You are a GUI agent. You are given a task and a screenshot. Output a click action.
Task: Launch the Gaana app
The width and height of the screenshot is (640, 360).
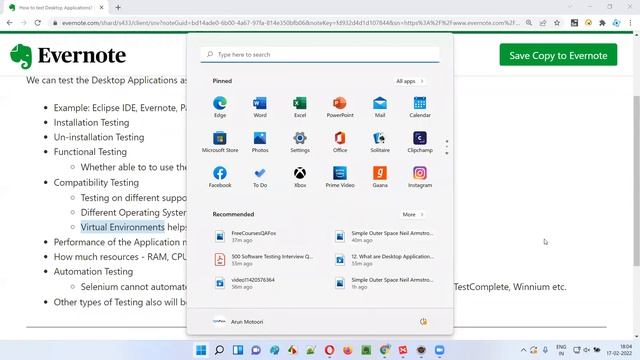pos(380,177)
